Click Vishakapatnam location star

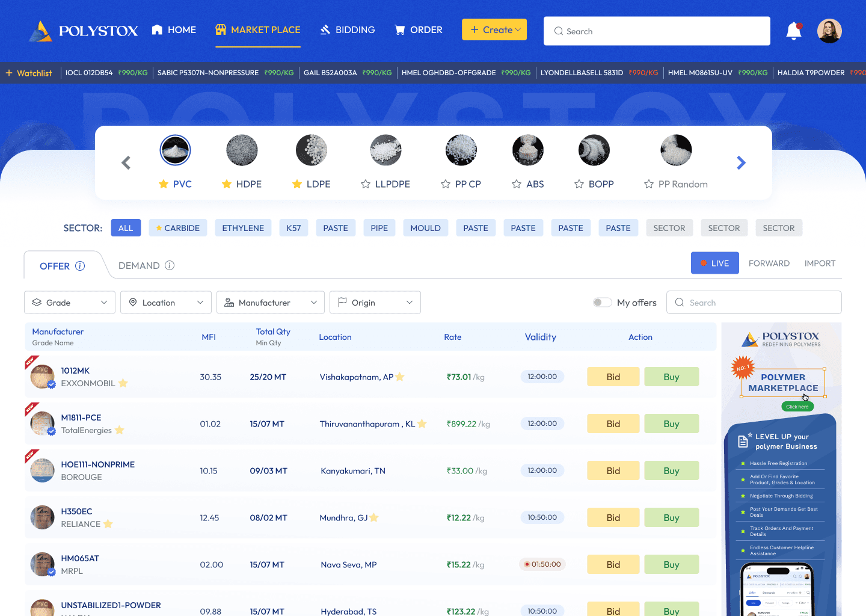tap(400, 377)
